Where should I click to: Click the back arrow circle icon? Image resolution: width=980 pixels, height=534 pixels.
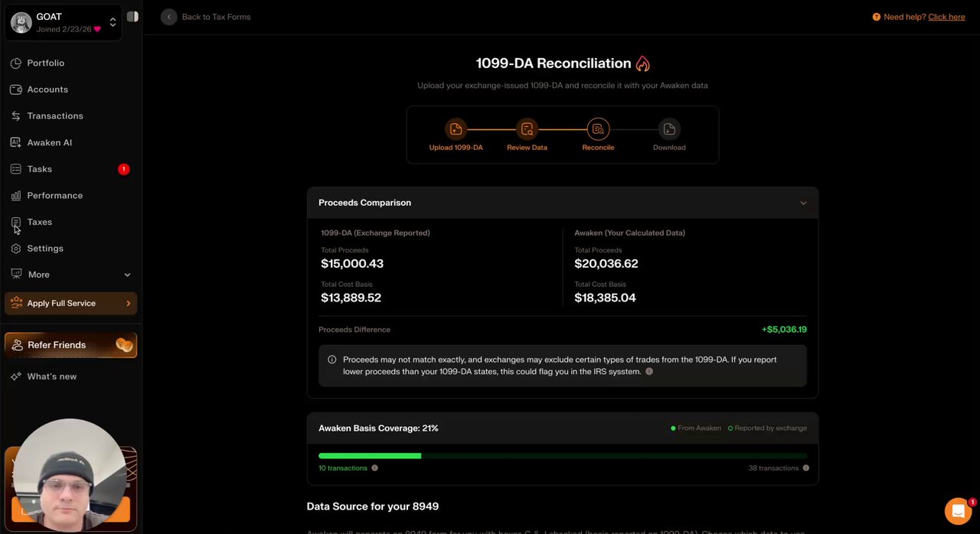[168, 17]
